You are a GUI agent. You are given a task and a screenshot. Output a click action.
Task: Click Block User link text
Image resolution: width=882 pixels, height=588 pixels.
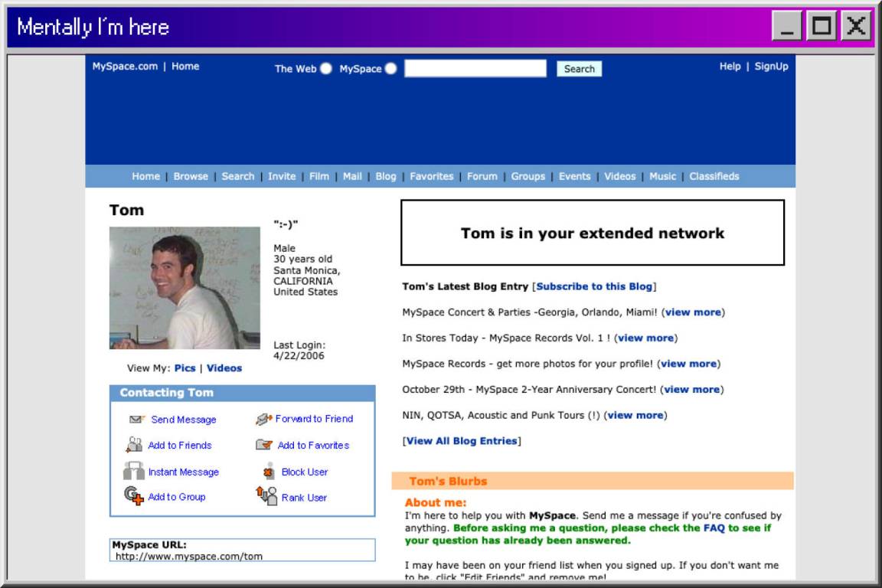304,472
